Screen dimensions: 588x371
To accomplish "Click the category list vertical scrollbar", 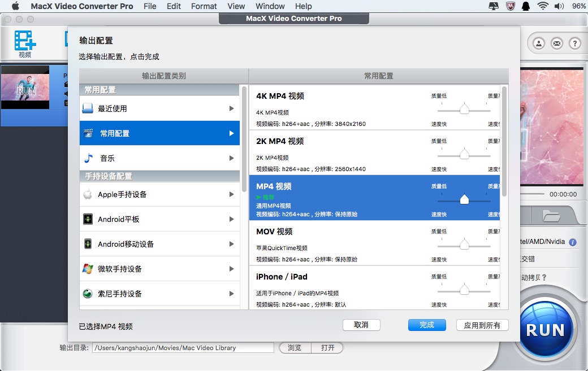I will (x=244, y=139).
